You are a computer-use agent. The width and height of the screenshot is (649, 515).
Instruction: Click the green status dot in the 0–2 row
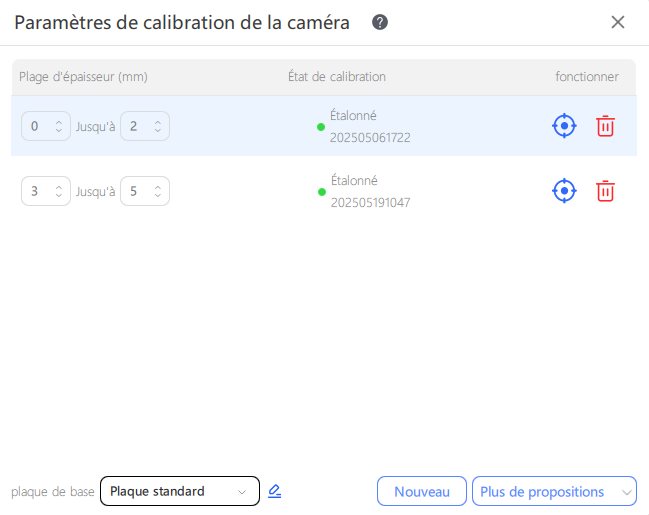pos(321,127)
